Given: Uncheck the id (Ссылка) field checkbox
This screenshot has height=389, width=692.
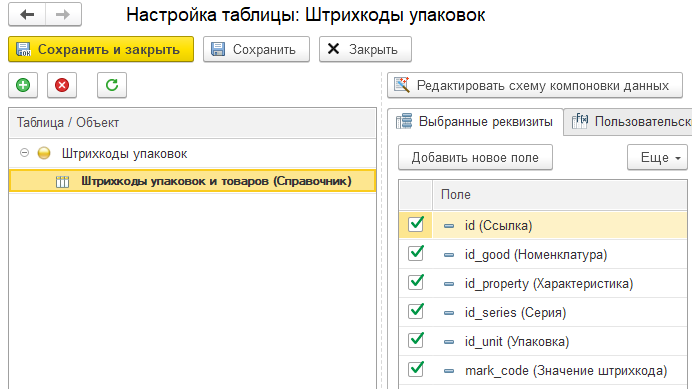Looking at the screenshot, I should click(x=416, y=224).
